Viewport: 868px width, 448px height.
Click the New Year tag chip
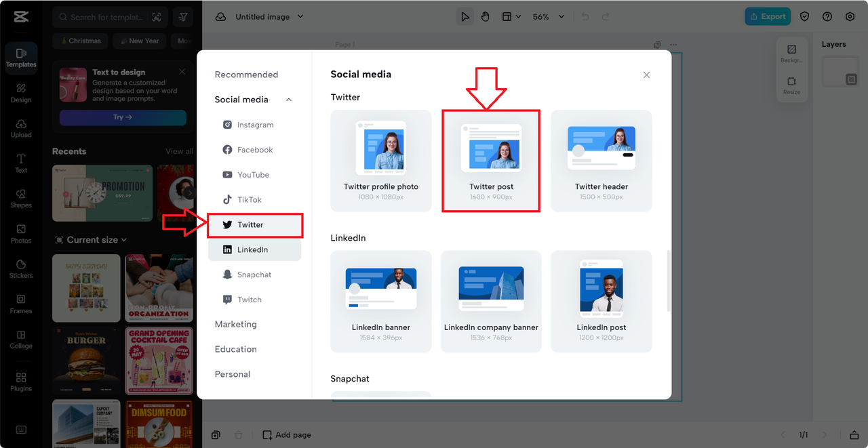click(x=139, y=41)
